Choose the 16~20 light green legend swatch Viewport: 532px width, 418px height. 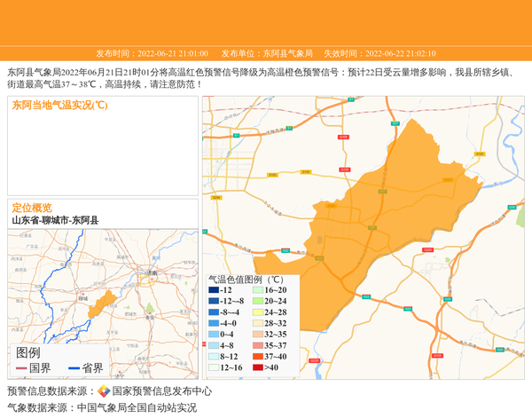[258, 290]
